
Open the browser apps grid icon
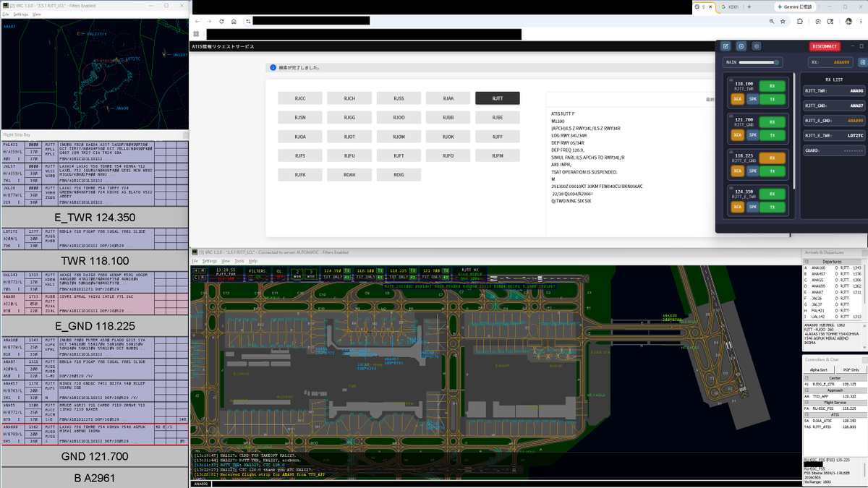(196, 34)
